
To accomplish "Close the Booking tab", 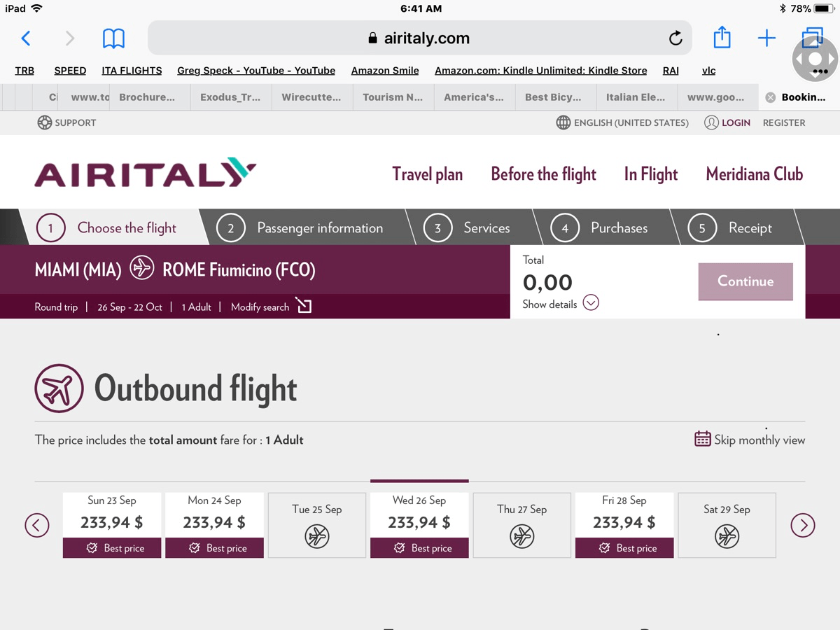I will coord(770,97).
